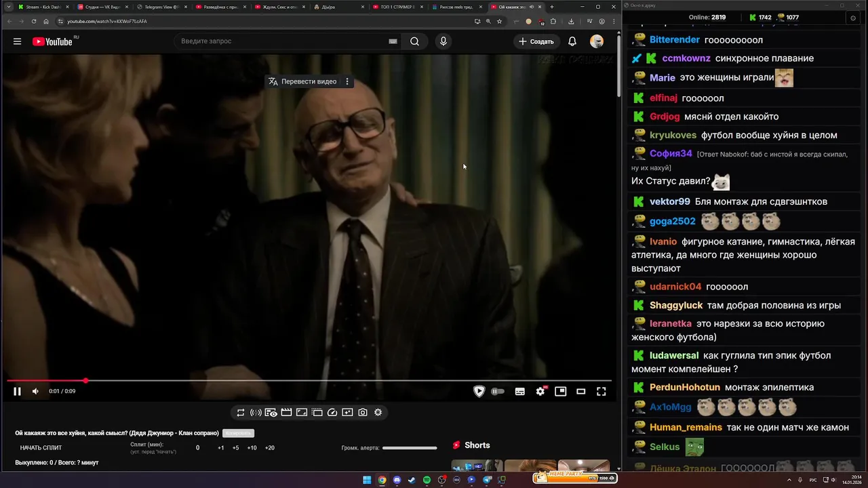Open the YouTube account avatar menu
Screen dimensions: 868x488
[x=597, y=41]
